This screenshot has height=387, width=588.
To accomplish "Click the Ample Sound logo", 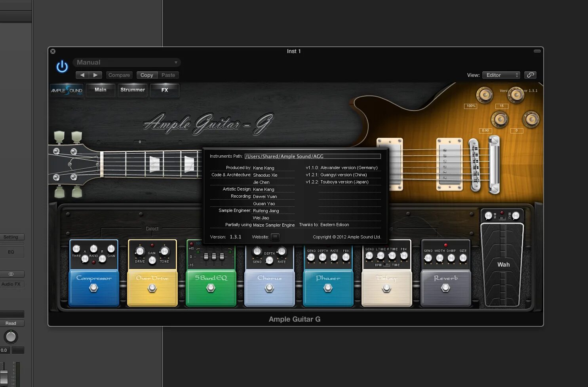I will 67,90.
